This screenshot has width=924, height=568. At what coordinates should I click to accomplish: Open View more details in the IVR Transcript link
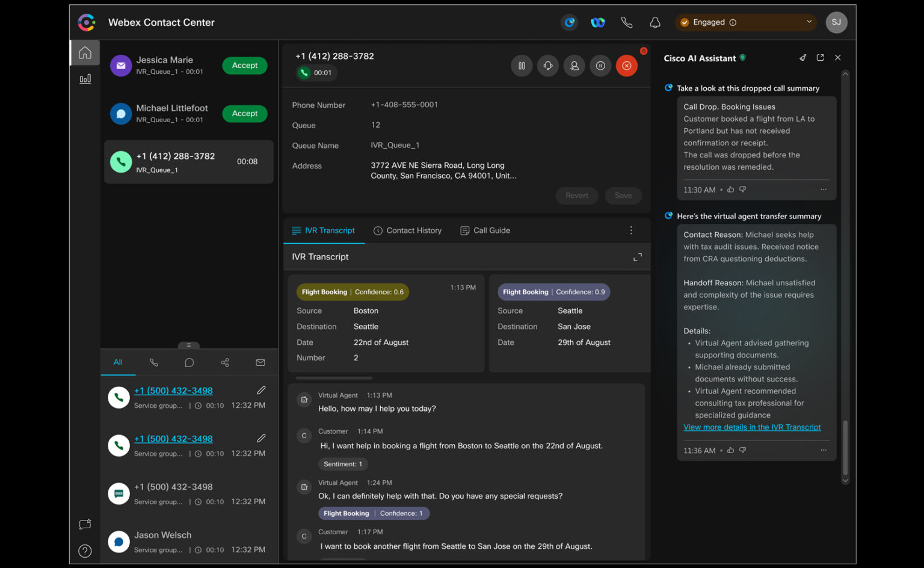752,427
